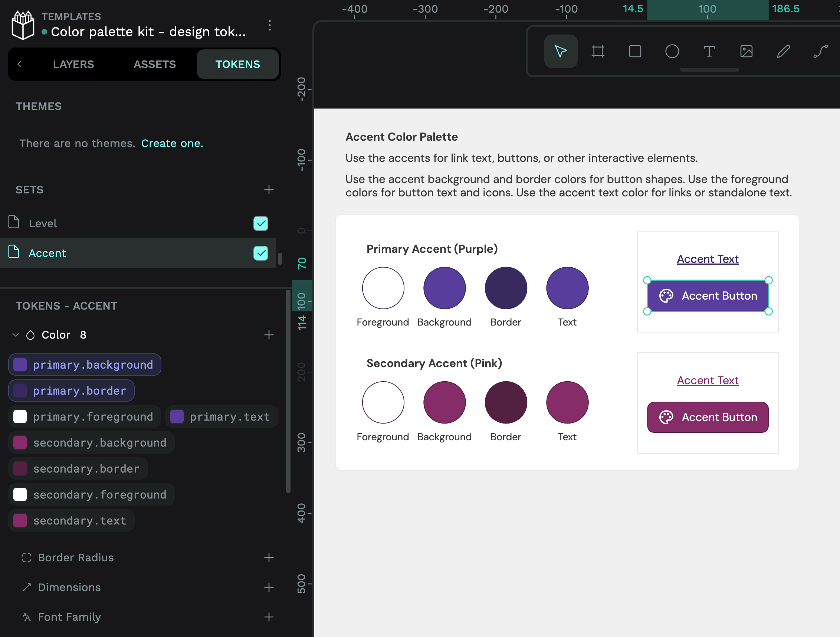840x637 pixels.
Task: Disable the Accent token set checkbox
Action: click(x=260, y=253)
